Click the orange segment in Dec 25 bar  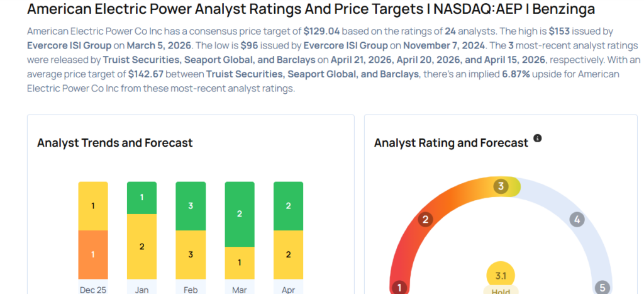(93, 254)
